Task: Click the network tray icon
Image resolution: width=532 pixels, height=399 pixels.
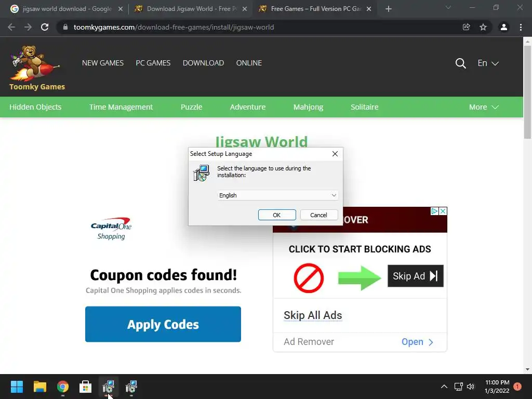Action: tap(458, 387)
